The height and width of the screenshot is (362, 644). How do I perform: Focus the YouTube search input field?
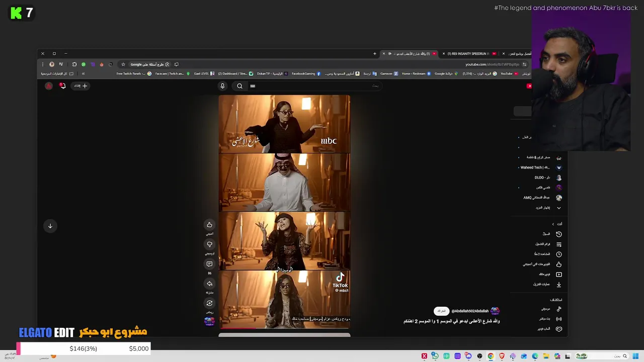pyautogui.click(x=314, y=86)
